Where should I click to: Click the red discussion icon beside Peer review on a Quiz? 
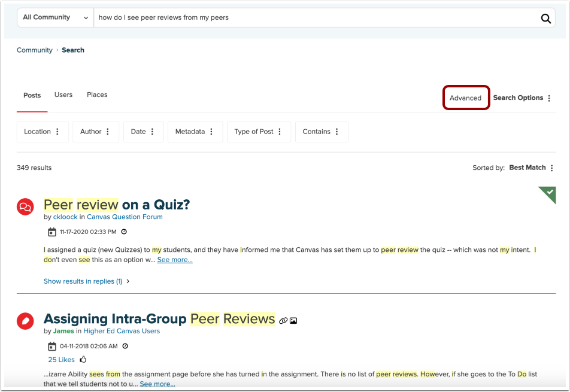[25, 206]
